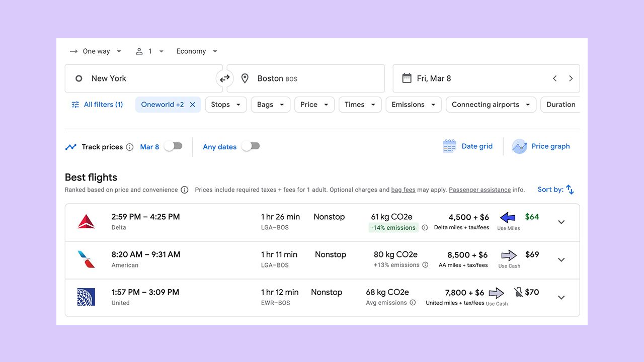This screenshot has width=644, height=362.
Task: Open the Emissions filter menu
Action: pyautogui.click(x=413, y=104)
